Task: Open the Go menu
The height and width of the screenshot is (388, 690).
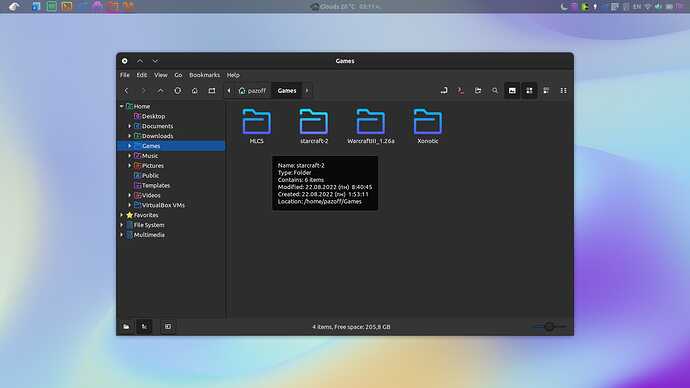Action: pyautogui.click(x=178, y=75)
